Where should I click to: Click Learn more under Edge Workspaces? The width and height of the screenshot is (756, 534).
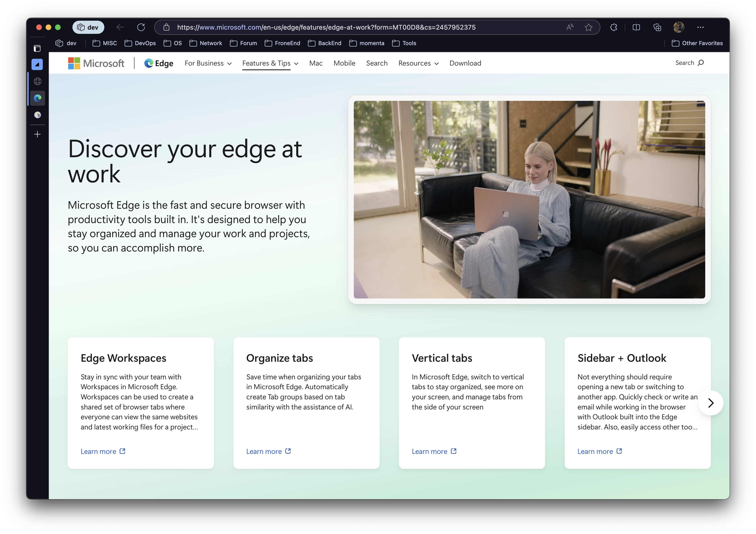pyautogui.click(x=103, y=451)
